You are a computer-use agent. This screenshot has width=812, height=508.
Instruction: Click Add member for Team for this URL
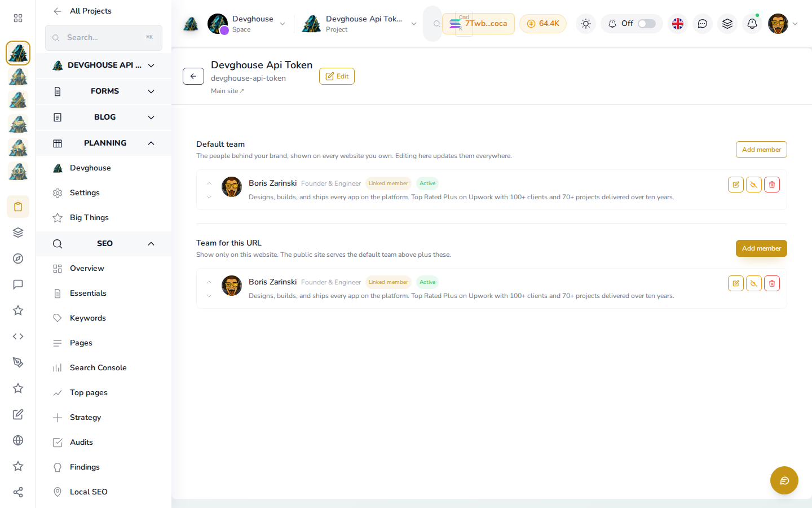(x=761, y=248)
